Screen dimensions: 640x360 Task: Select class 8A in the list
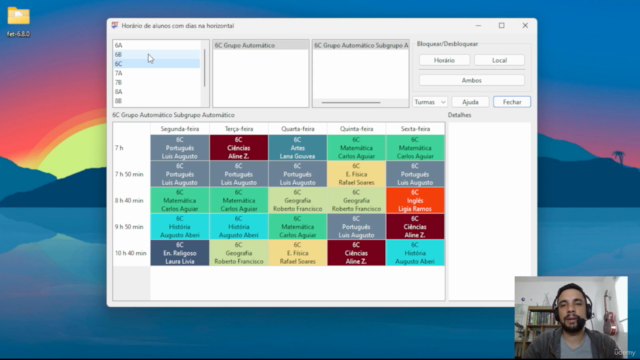click(157, 92)
